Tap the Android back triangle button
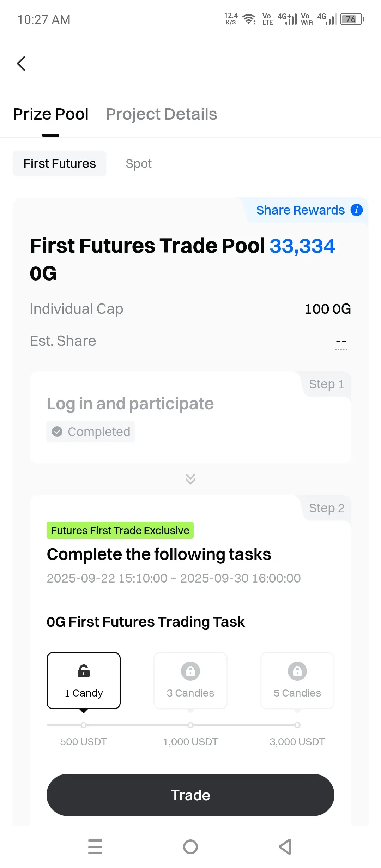The image size is (381, 868). click(x=285, y=847)
